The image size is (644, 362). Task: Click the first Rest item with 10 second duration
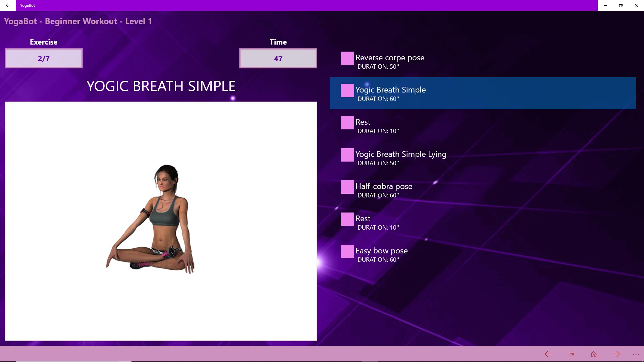[x=363, y=122]
